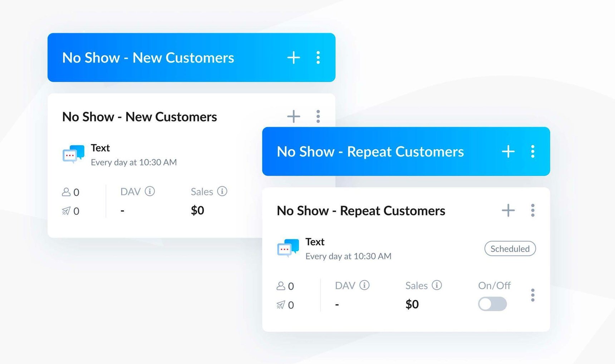Screen dimensions: 615x364
Task: Click the Scheduled status badge
Action: [x=510, y=249]
